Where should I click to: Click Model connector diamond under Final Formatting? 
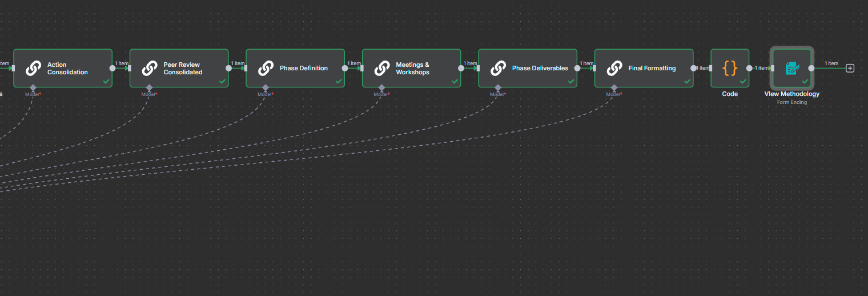click(614, 87)
